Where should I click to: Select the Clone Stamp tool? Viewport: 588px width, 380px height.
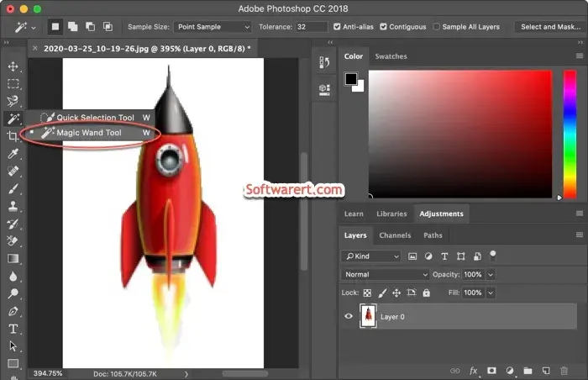pyautogui.click(x=13, y=206)
